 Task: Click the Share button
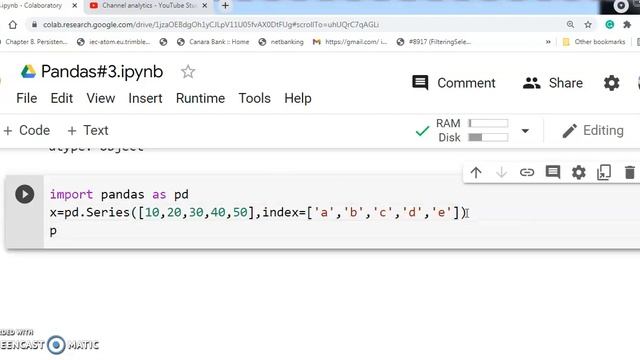click(x=553, y=83)
